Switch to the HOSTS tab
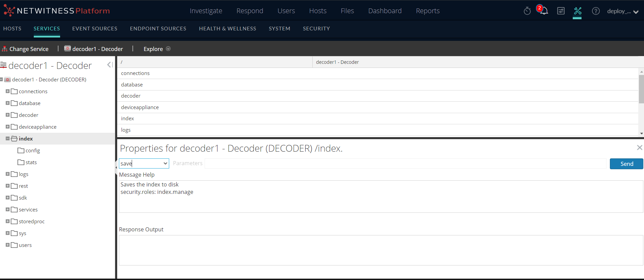 pyautogui.click(x=12, y=29)
